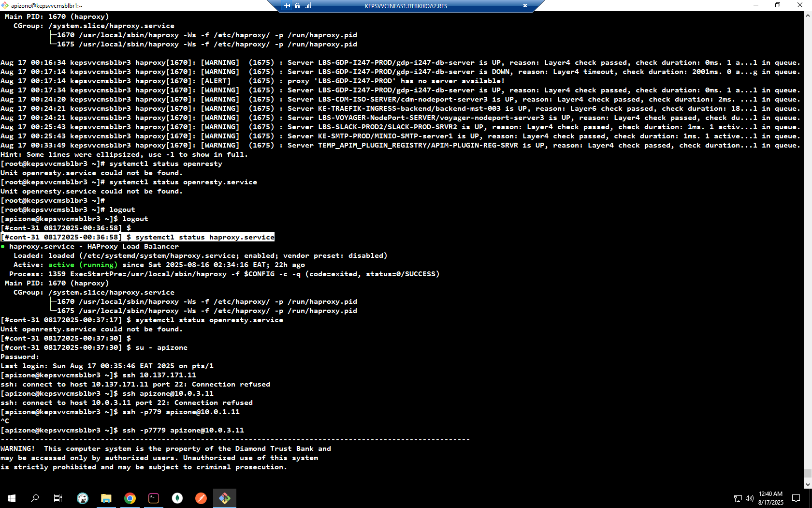
Task: Launch DBeaver from the taskbar
Action: pyautogui.click(x=83, y=498)
